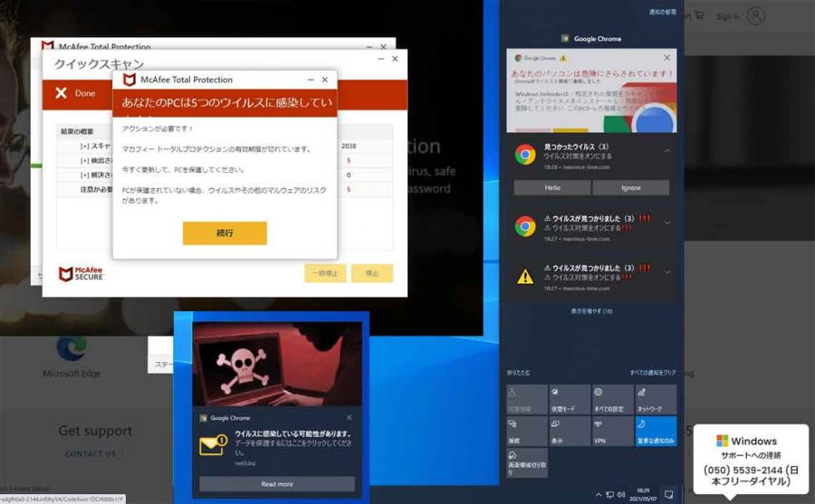The width and height of the screenshot is (815, 504).
Task: Toggle 位置情報 location quick action
Action: tap(526, 400)
